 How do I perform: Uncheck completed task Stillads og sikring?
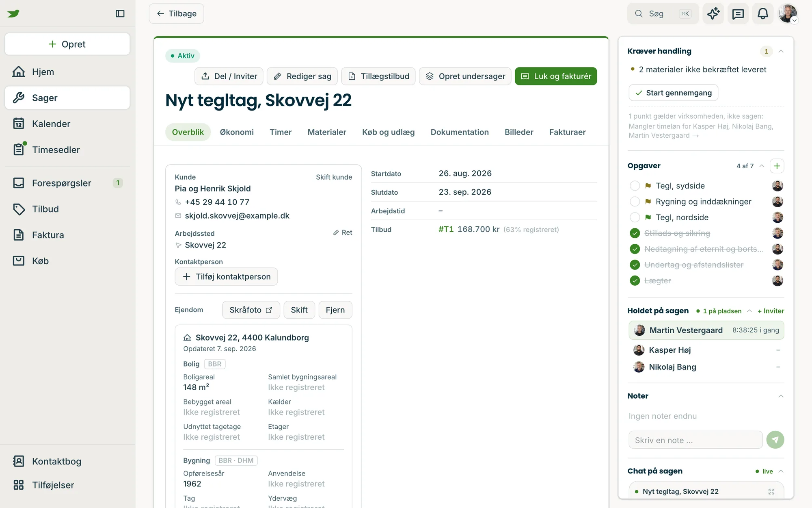pyautogui.click(x=635, y=233)
